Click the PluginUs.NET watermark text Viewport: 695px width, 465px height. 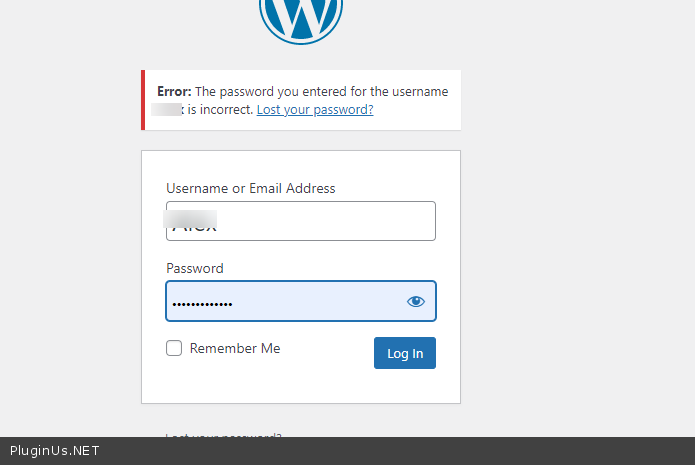55,451
